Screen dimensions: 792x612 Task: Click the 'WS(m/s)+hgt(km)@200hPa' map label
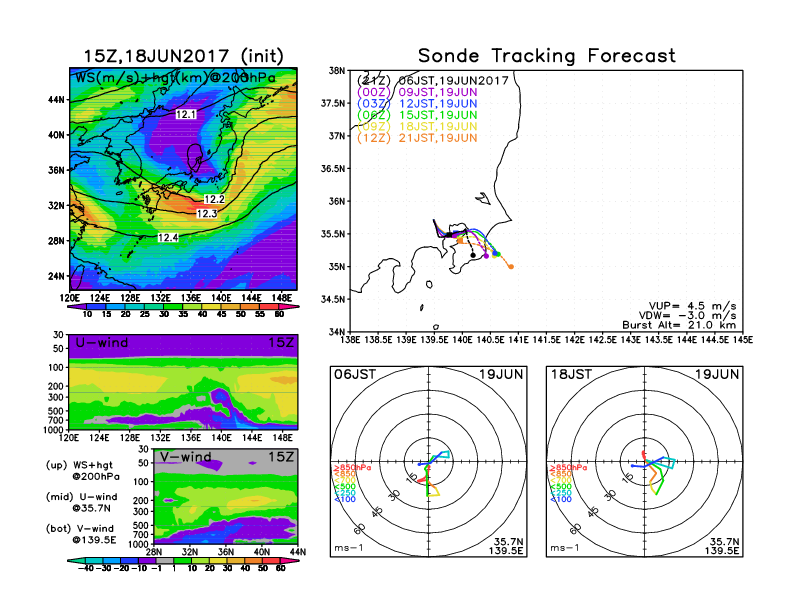pos(175,78)
